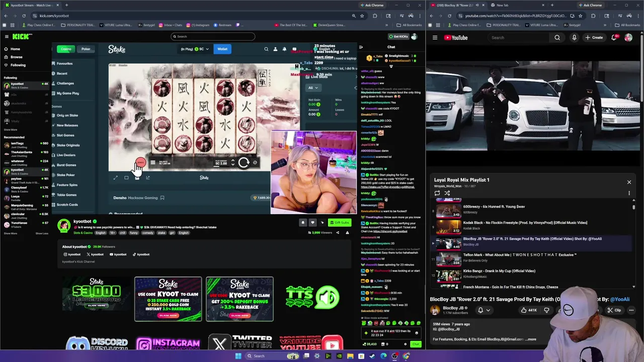Share the kyootbot stream icon
The height and width of the screenshot is (362, 644).
tap(338, 233)
